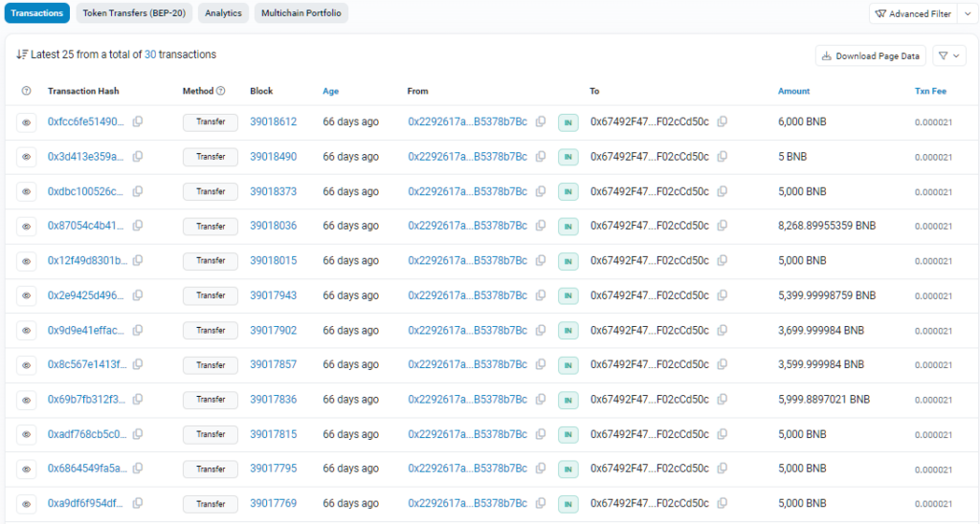The width and height of the screenshot is (980, 524).
Task: Copy transaction hash 0x87054c4b41
Action: pyautogui.click(x=138, y=226)
